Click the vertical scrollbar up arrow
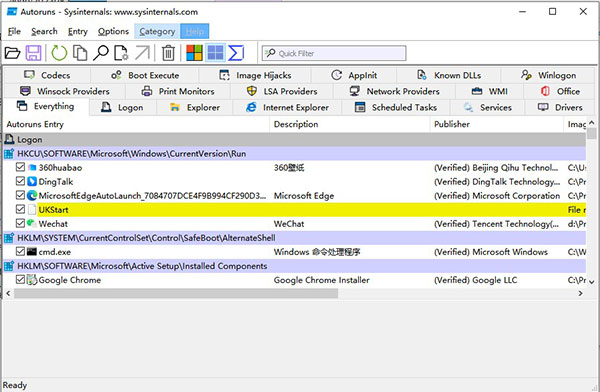 click(x=592, y=122)
